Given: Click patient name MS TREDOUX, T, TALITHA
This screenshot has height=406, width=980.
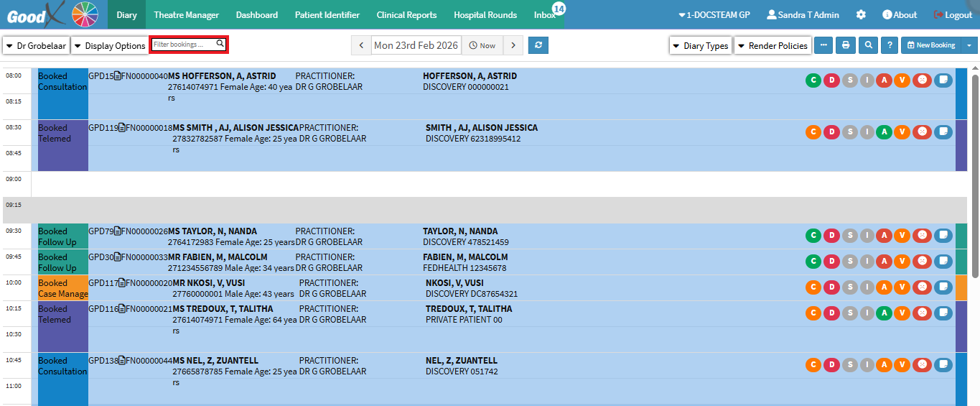Looking at the screenshot, I should (223, 309).
